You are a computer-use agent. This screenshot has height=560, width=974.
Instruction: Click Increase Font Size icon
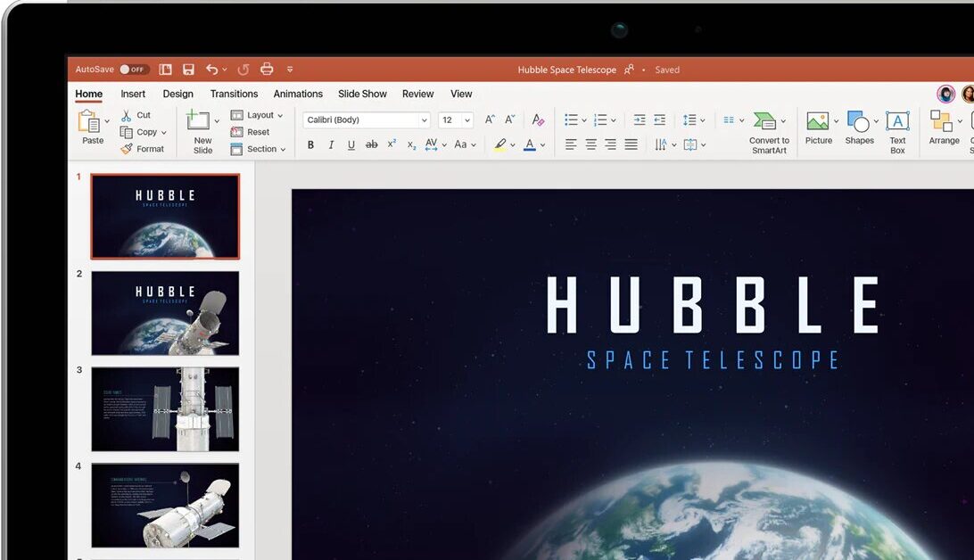click(490, 119)
